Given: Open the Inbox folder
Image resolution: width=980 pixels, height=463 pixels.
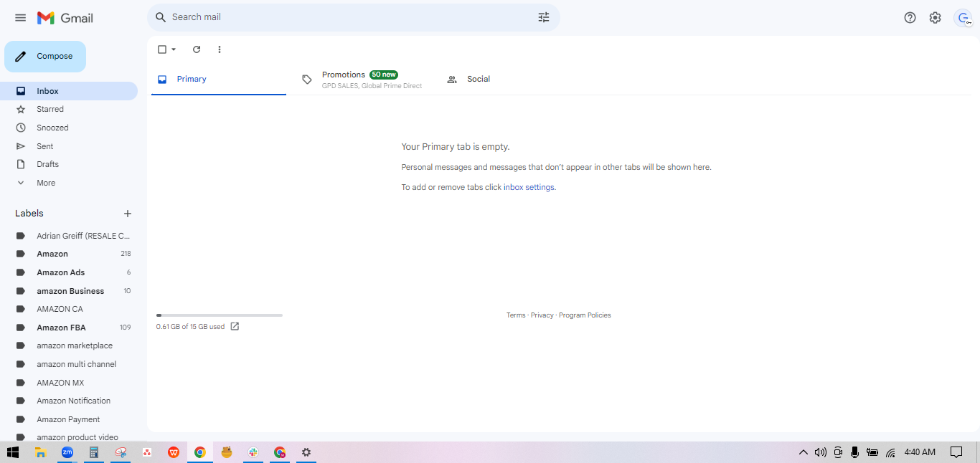Looking at the screenshot, I should (x=69, y=91).
